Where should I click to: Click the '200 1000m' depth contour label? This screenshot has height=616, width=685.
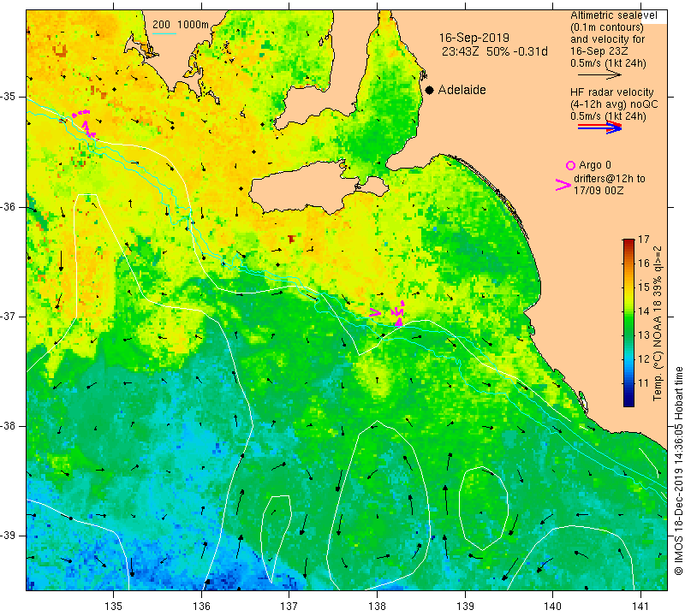[x=181, y=25]
